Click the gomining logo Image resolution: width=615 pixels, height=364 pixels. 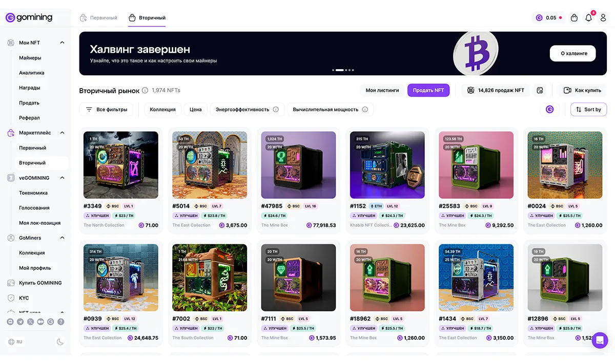(x=29, y=17)
